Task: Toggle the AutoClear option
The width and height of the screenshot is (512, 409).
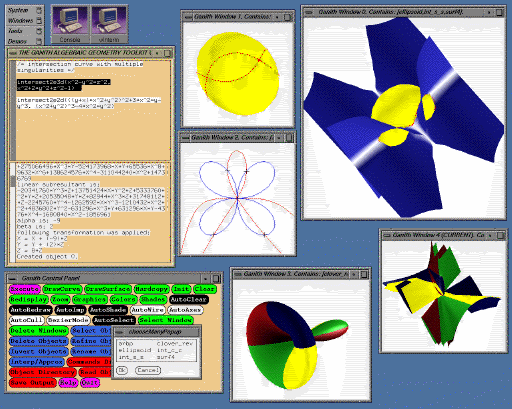Action: (189, 299)
